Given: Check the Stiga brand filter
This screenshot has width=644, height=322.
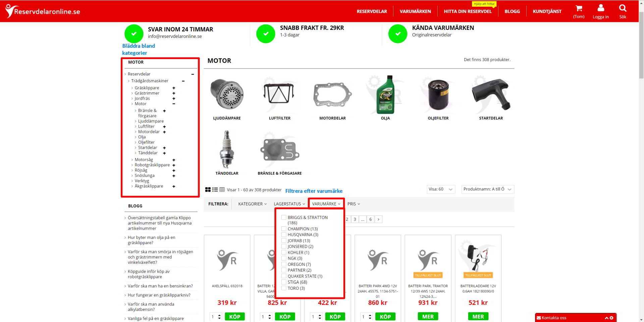Looking at the screenshot, I should (284, 282).
